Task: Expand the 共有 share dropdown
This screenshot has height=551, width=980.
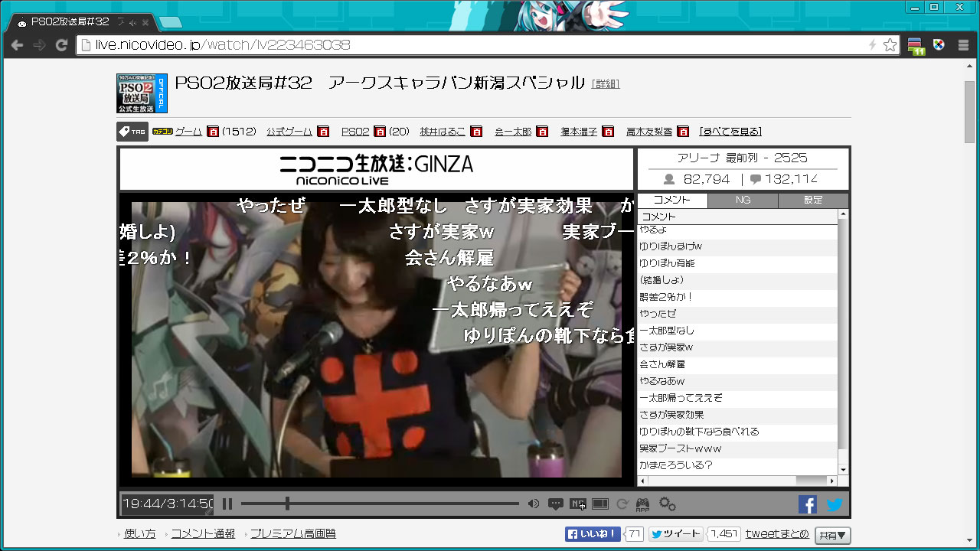Action: [832, 536]
